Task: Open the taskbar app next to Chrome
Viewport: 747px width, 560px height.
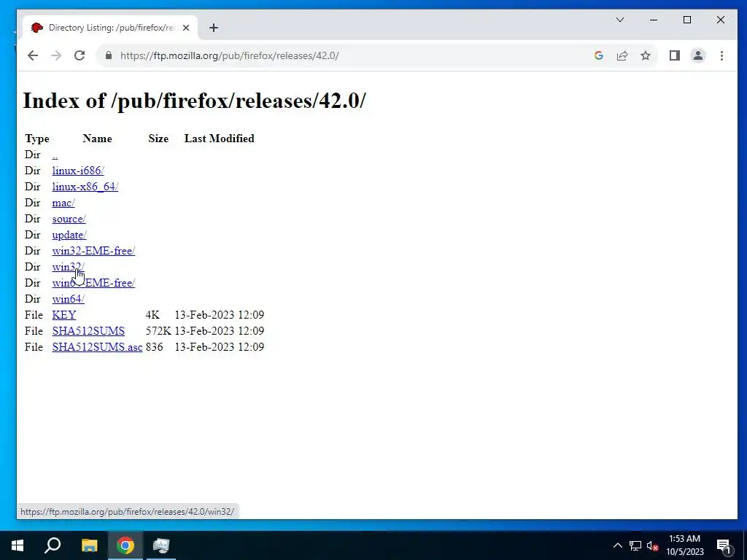Action: point(161,545)
